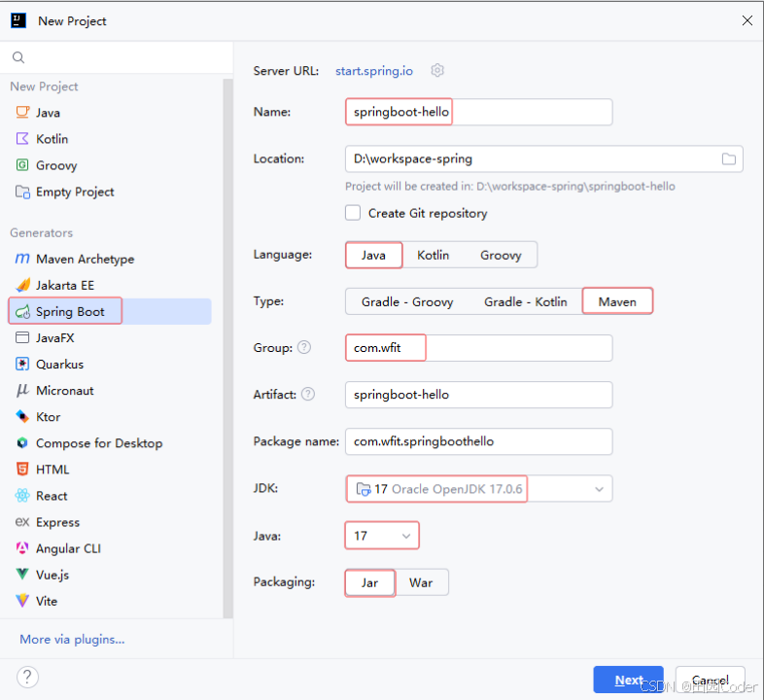Select Spring Boot generator
764x700 pixels.
pos(111,311)
